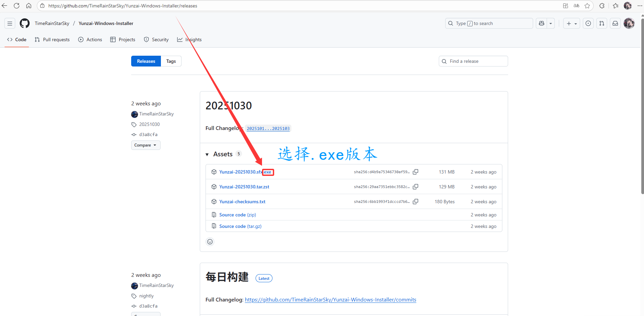Click the GitHub Octocat home logo
Screen dimensions: 644x316
[25, 23]
